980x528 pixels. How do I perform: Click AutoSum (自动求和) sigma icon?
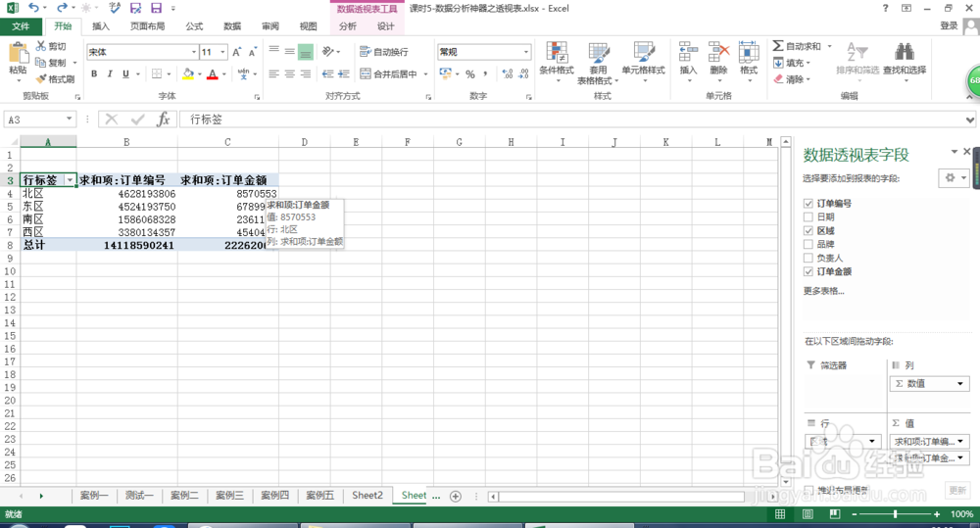778,46
